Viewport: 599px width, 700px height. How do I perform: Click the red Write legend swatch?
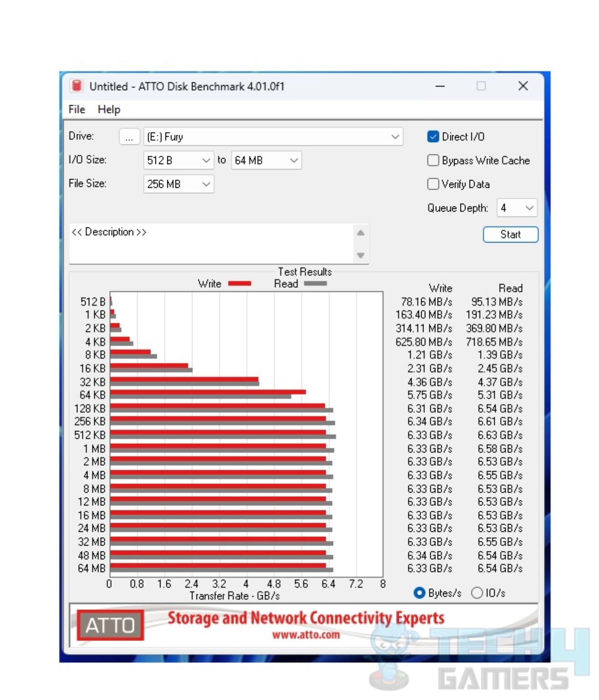(239, 283)
